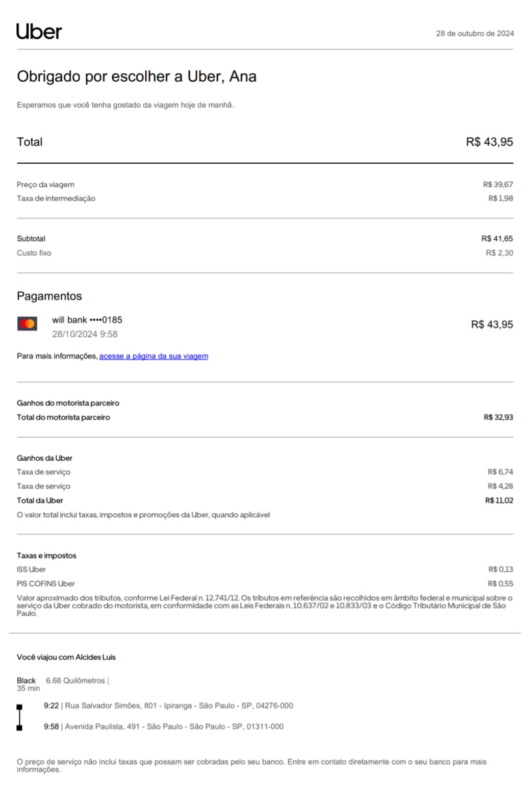The height and width of the screenshot is (802, 532).
Task: Click the driver name Alcides Luis text
Action: (95, 657)
